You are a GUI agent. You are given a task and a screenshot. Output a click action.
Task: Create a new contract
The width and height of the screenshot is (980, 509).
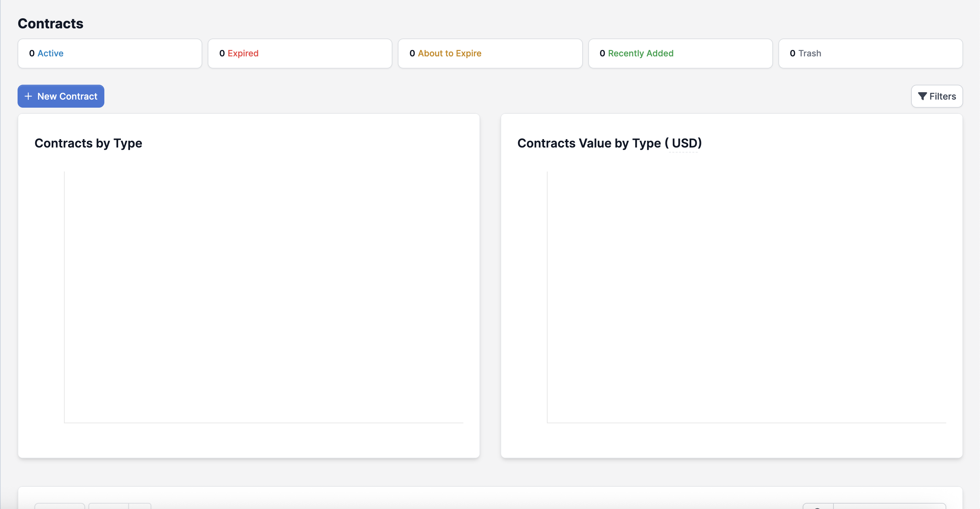point(60,96)
